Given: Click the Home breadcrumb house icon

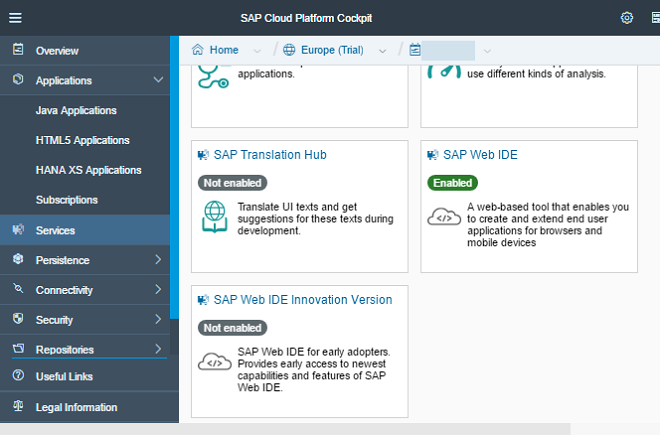Looking at the screenshot, I should pyautogui.click(x=197, y=50).
